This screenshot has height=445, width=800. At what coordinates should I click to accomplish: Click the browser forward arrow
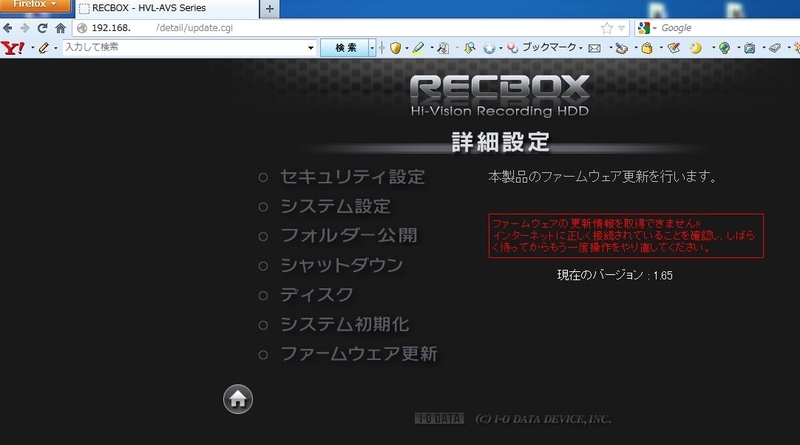coord(24,28)
